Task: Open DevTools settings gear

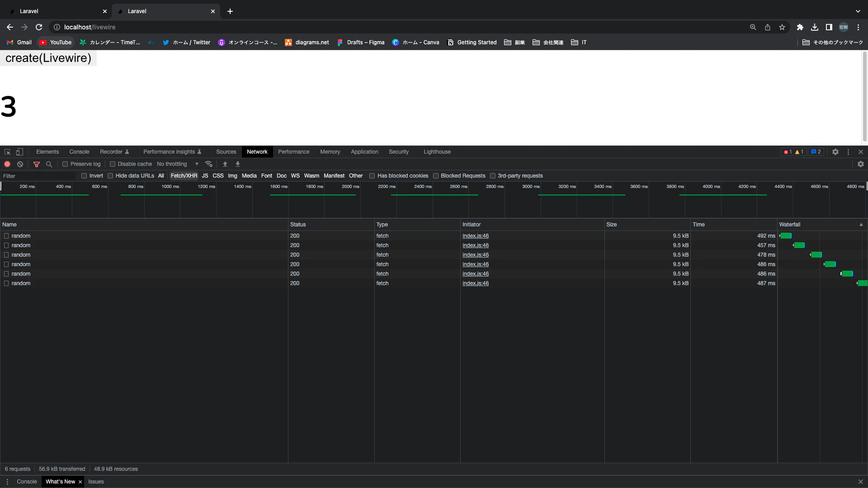Action: 835,152
